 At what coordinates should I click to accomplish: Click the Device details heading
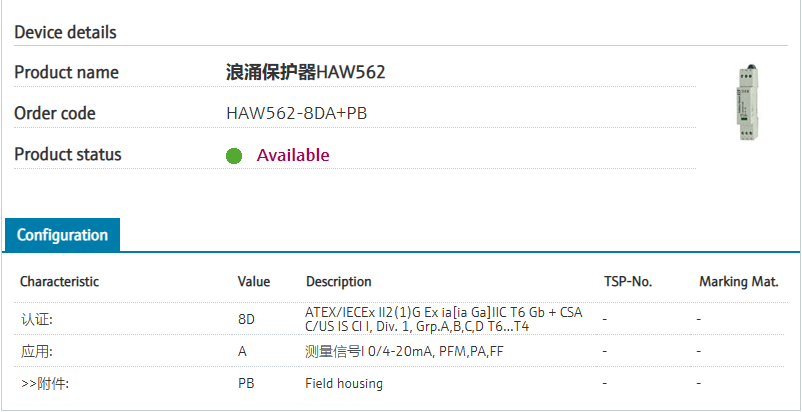65,32
